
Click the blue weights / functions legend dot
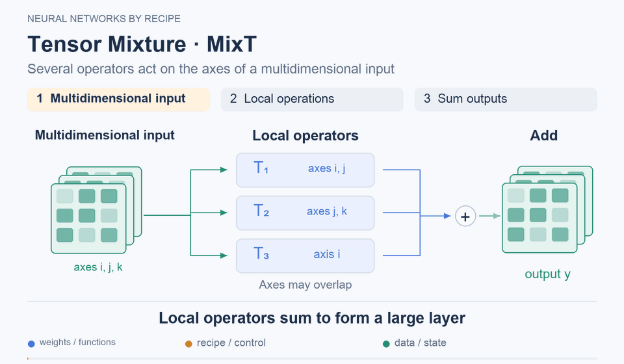31,344
